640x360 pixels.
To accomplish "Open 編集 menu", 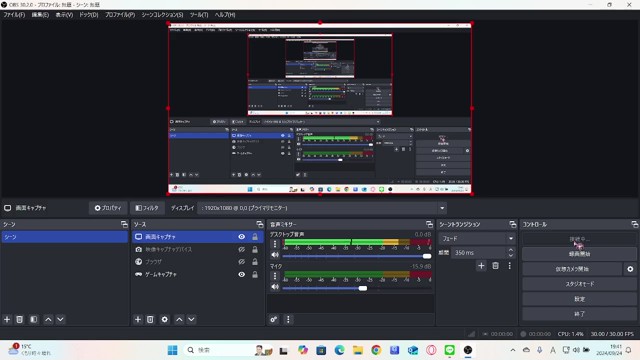I will point(40,15).
